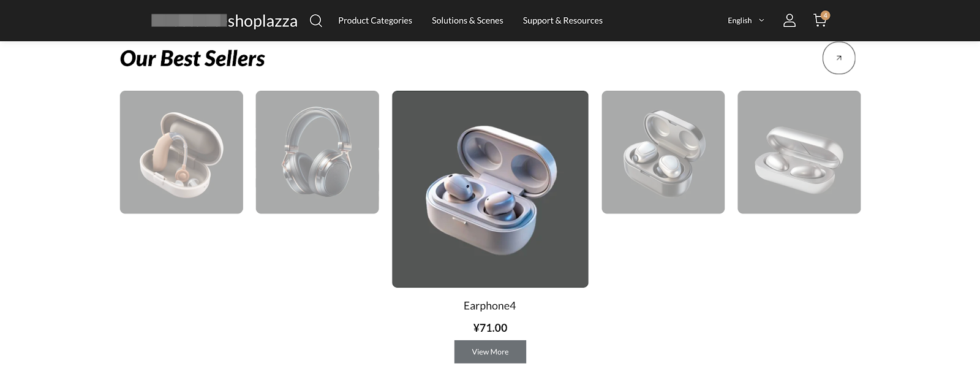
Task: Expand the chevron arrow beside English
Action: [761, 21]
